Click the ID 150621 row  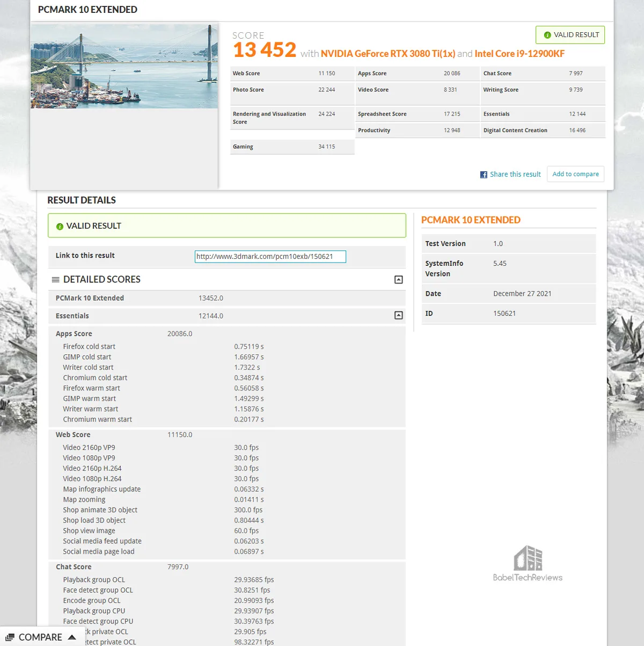[x=509, y=314]
